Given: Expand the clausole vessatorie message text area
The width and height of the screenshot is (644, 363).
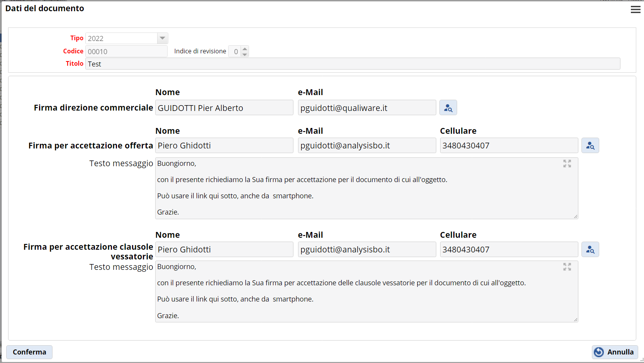Looking at the screenshot, I should click(x=567, y=267).
